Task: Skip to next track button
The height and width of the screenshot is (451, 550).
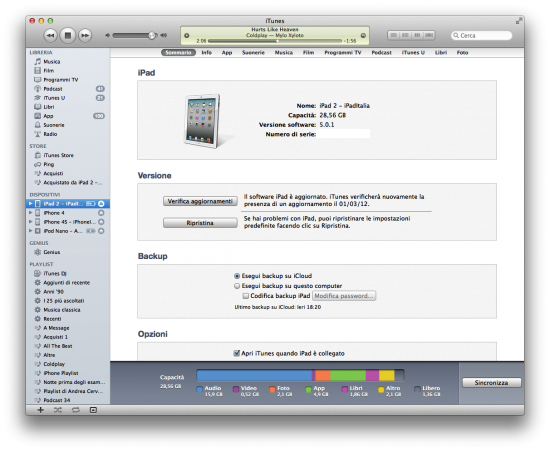Action: pyautogui.click(x=85, y=35)
